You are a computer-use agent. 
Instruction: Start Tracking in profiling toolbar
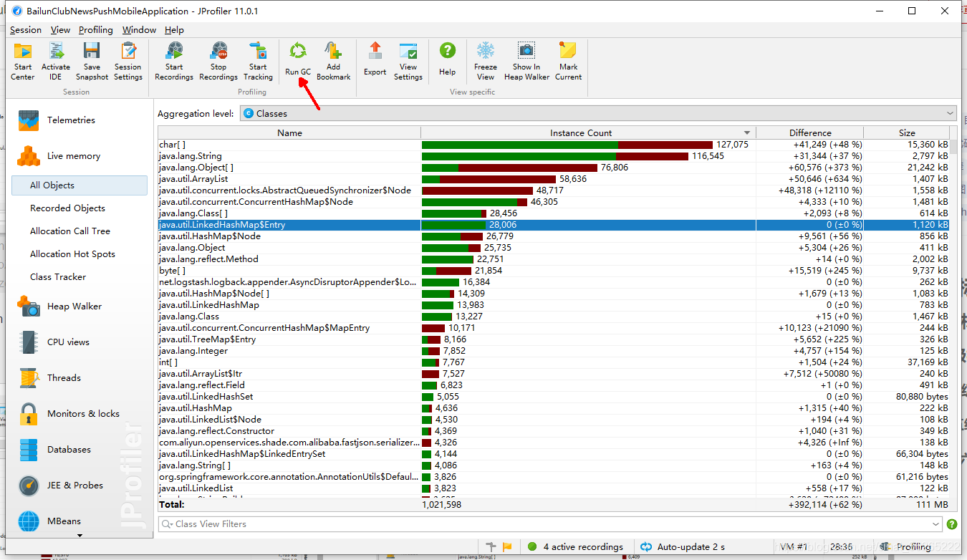click(x=258, y=61)
